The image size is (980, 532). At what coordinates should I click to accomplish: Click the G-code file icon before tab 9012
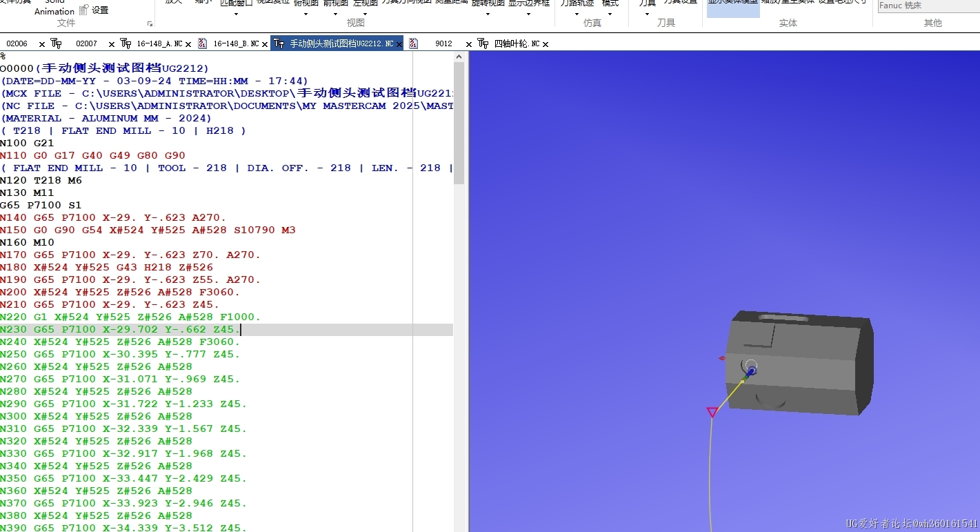pyautogui.click(x=414, y=43)
